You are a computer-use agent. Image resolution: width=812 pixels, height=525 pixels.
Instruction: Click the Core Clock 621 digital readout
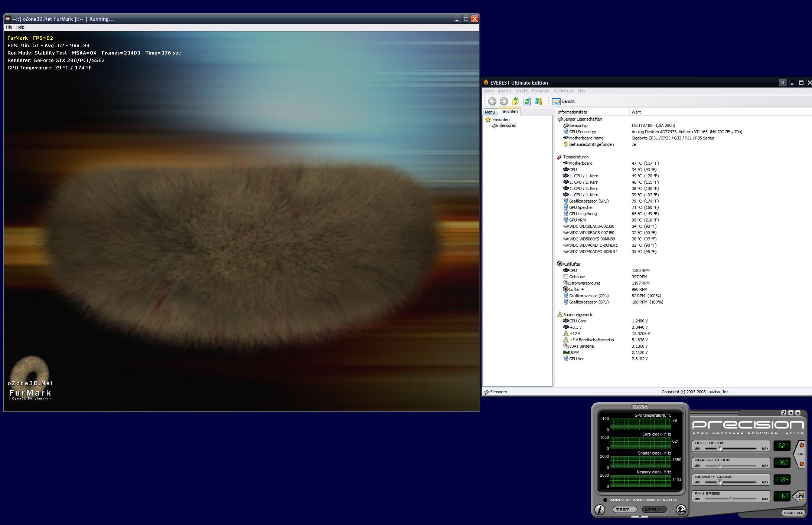[x=782, y=446]
